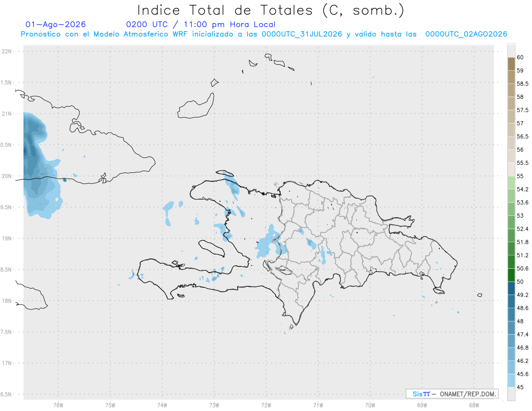Click color scale label '48.6'
The image size is (532, 411).
click(x=522, y=308)
